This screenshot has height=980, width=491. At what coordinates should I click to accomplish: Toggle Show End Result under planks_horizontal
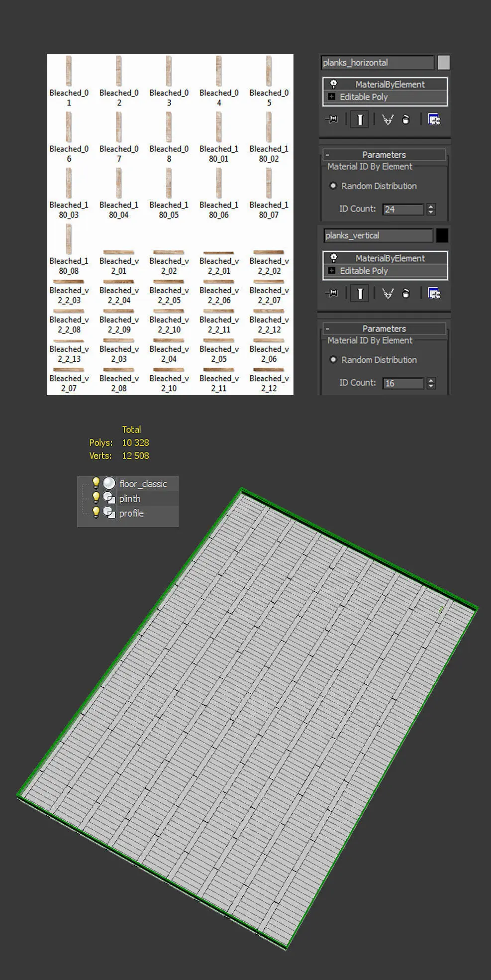(x=360, y=119)
